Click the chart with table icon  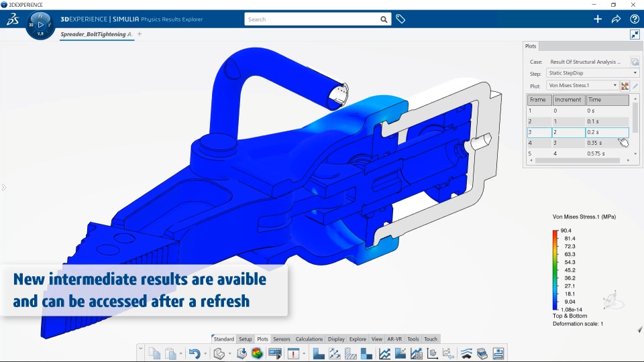tap(416, 353)
